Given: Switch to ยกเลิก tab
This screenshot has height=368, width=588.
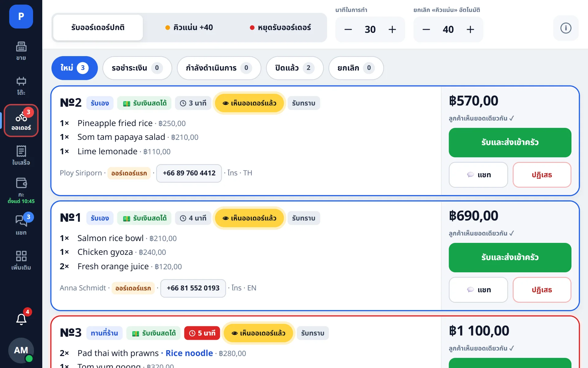Looking at the screenshot, I should click(356, 68).
